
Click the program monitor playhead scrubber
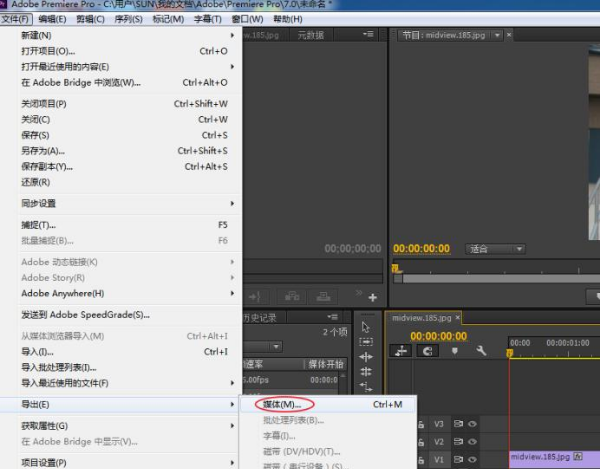point(396,269)
